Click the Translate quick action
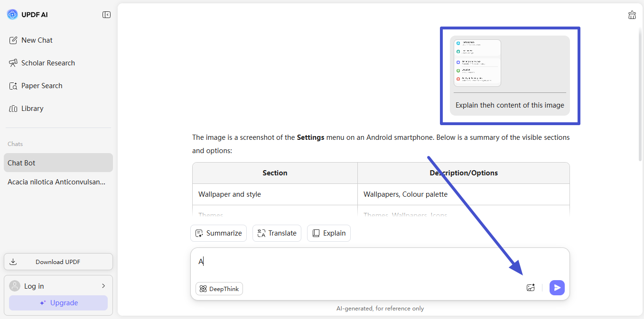 tap(277, 233)
